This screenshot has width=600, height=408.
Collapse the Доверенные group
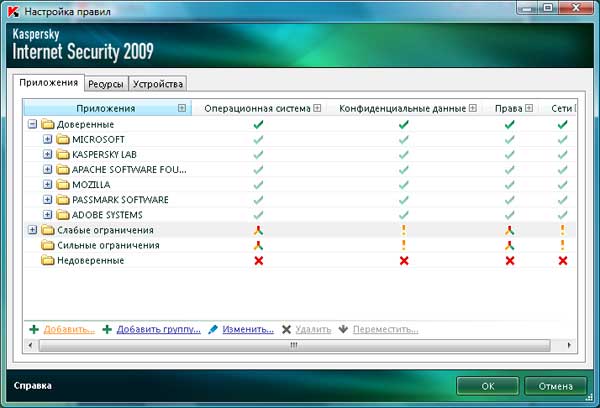point(33,124)
